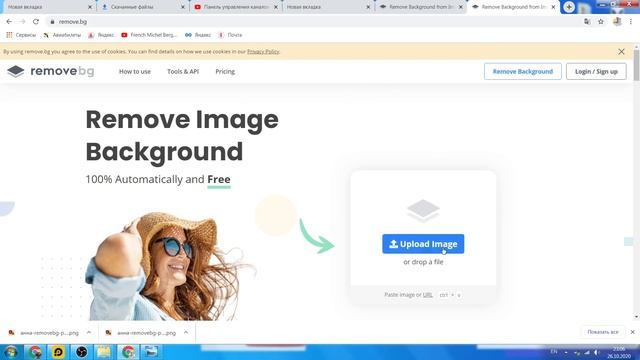The height and width of the screenshot is (360, 640).
Task: Open the File Explorer folder on taskbar
Action: coord(104,352)
